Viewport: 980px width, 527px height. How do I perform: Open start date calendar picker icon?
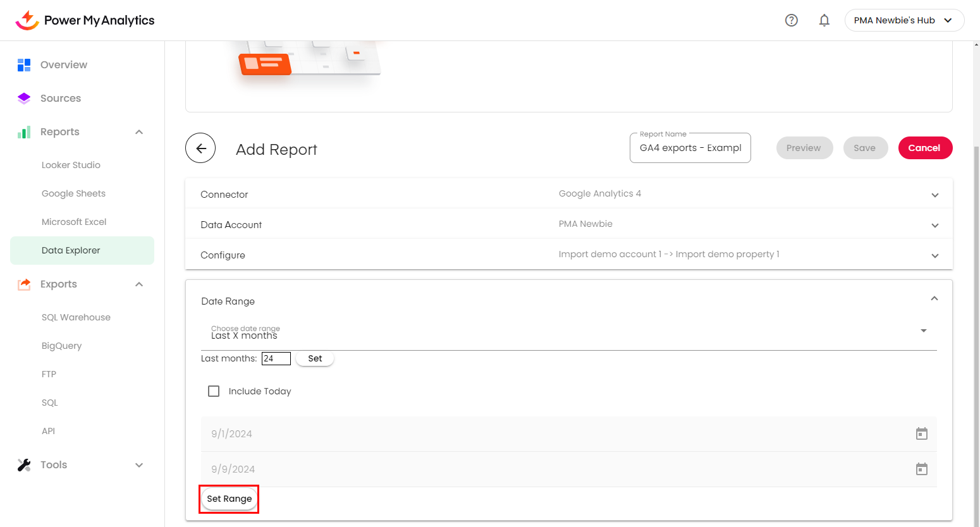click(921, 433)
